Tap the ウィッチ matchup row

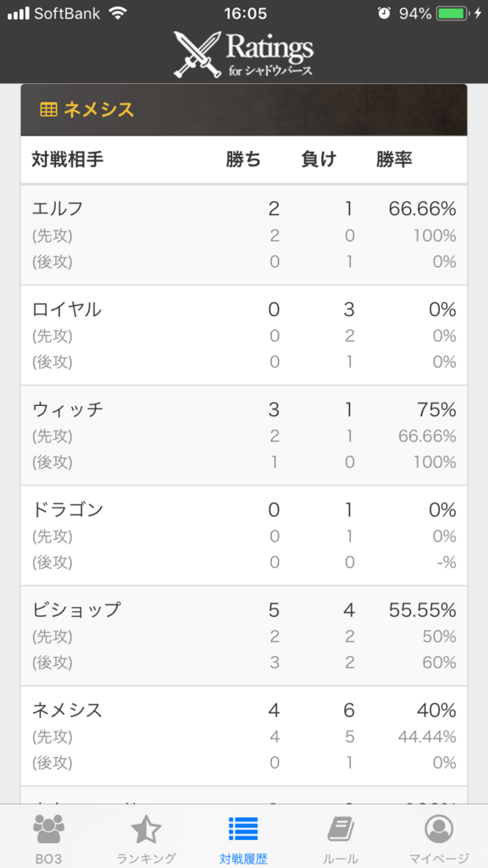(244, 436)
